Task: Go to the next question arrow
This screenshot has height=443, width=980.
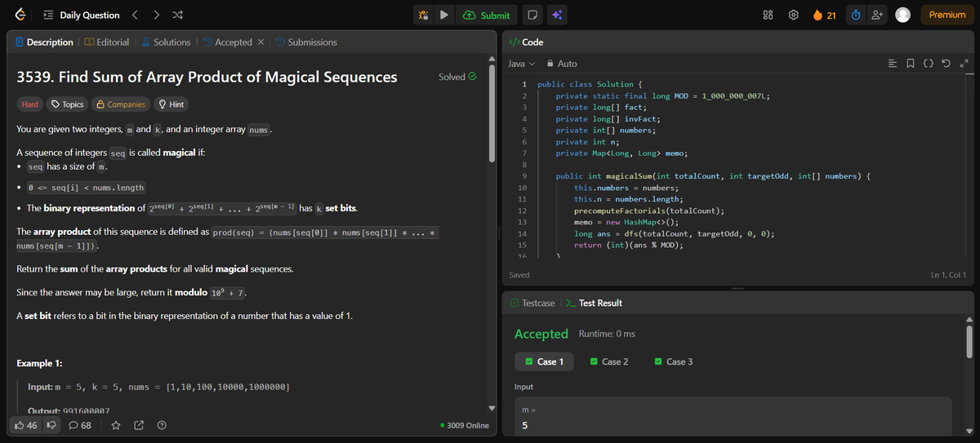Action: tap(158, 15)
